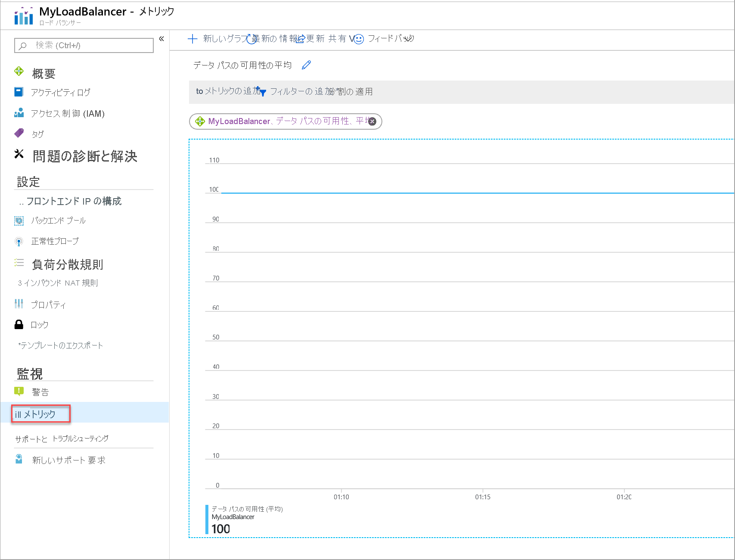Click the metric pill's load balancer icon

(x=200, y=121)
